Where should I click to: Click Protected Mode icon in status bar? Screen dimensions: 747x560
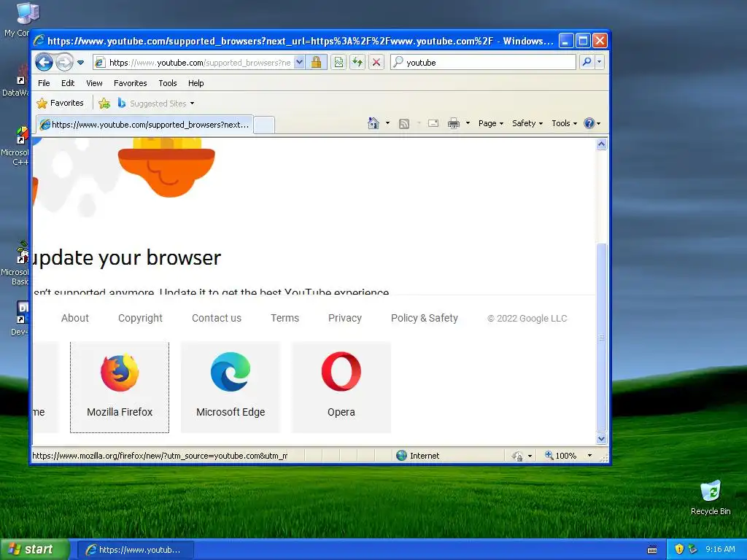(518, 456)
